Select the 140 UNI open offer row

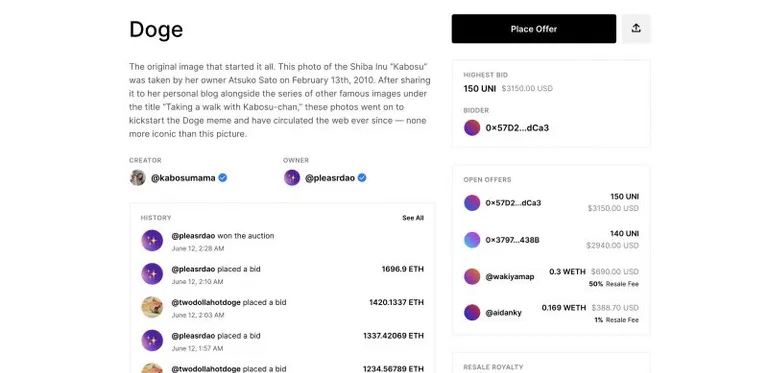pyautogui.click(x=551, y=240)
